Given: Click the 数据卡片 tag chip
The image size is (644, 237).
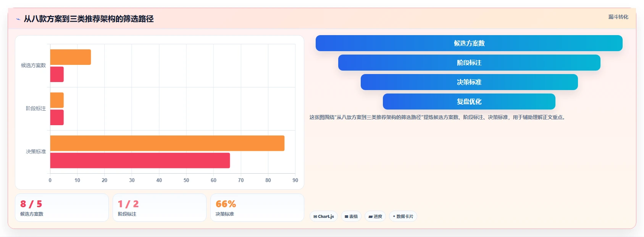Looking at the screenshot, I should tap(403, 216).
